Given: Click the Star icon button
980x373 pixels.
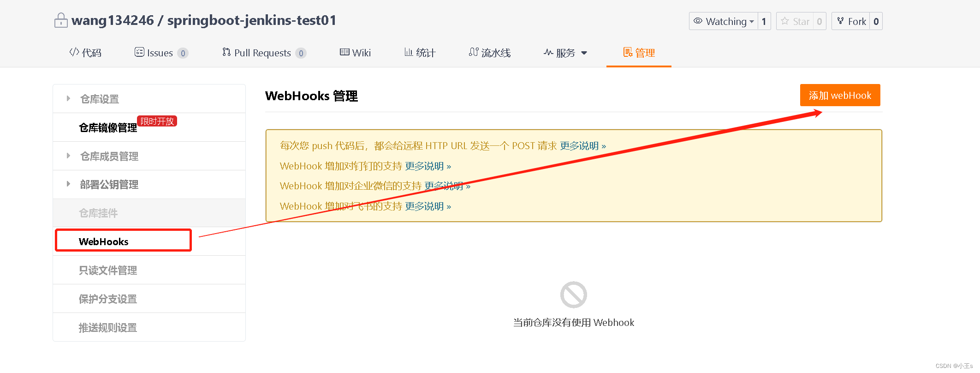Looking at the screenshot, I should [795, 21].
